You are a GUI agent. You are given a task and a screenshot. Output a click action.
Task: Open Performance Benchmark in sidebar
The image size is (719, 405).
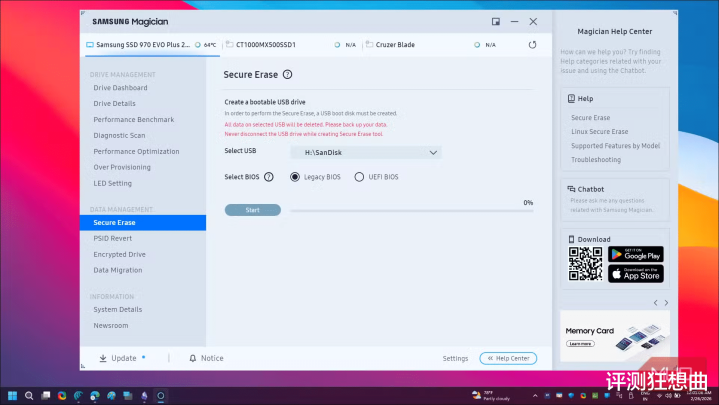click(134, 120)
